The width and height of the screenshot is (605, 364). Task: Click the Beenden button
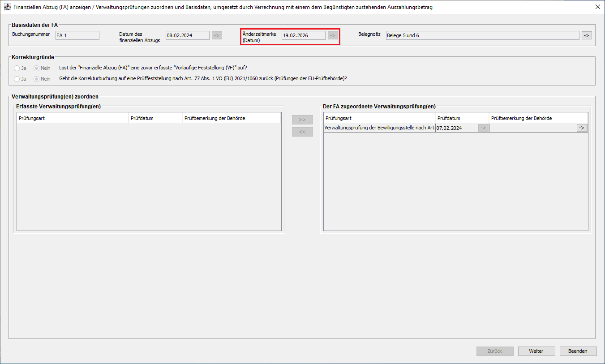578,351
